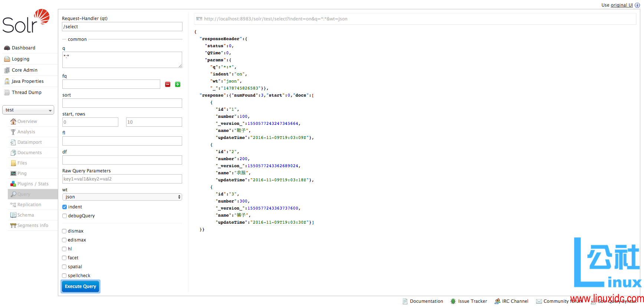Image resolution: width=644 pixels, height=308 pixels.
Task: Enable the dismax checkbox
Action: pos(64,231)
